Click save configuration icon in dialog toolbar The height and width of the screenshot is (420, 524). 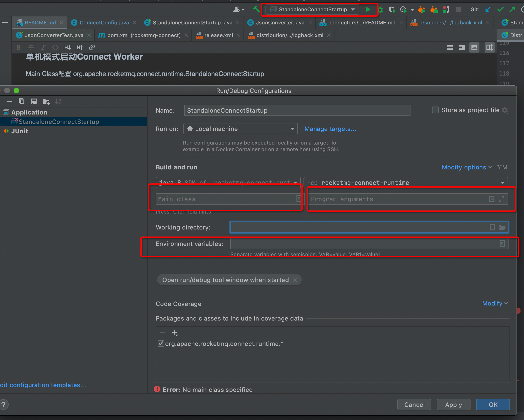click(34, 101)
